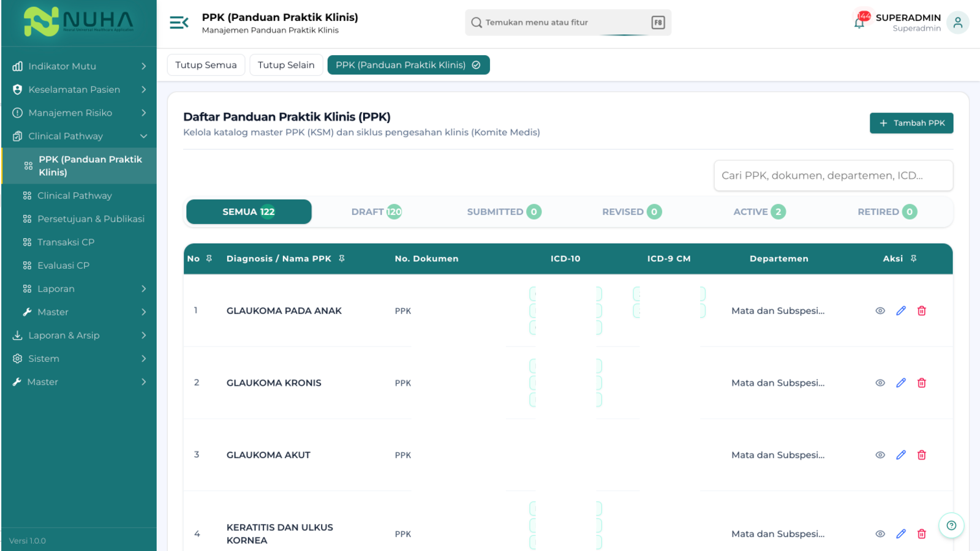Delete the GLAUKOMA AKUT row
This screenshot has width=980, height=551.
[922, 455]
